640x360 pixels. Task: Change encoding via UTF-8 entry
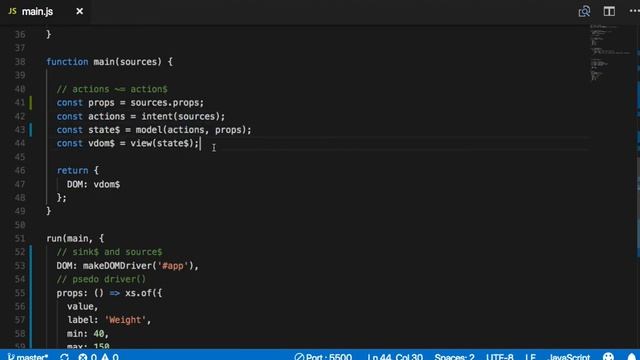500,356
